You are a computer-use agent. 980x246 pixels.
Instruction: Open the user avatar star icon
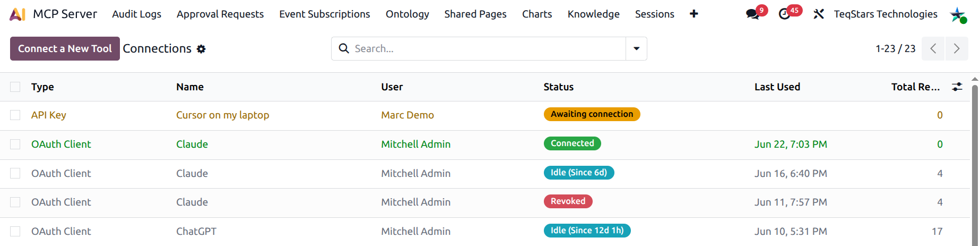tap(958, 14)
